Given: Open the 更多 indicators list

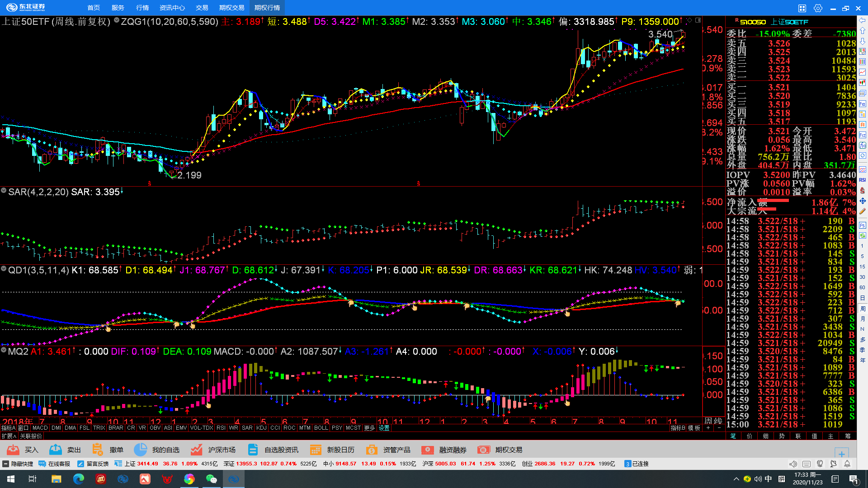Looking at the screenshot, I should (369, 428).
